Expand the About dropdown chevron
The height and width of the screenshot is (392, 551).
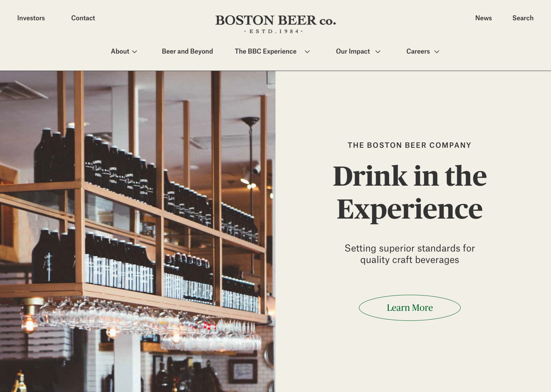[x=135, y=52]
